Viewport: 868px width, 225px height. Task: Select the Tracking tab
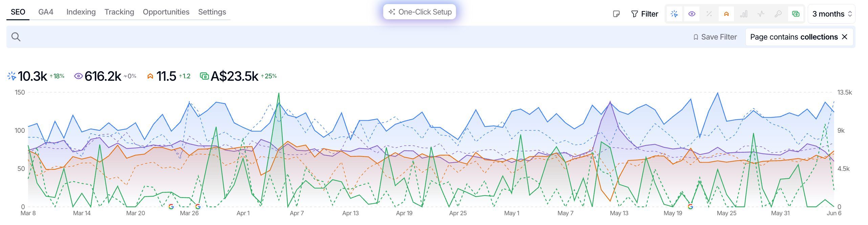[119, 12]
